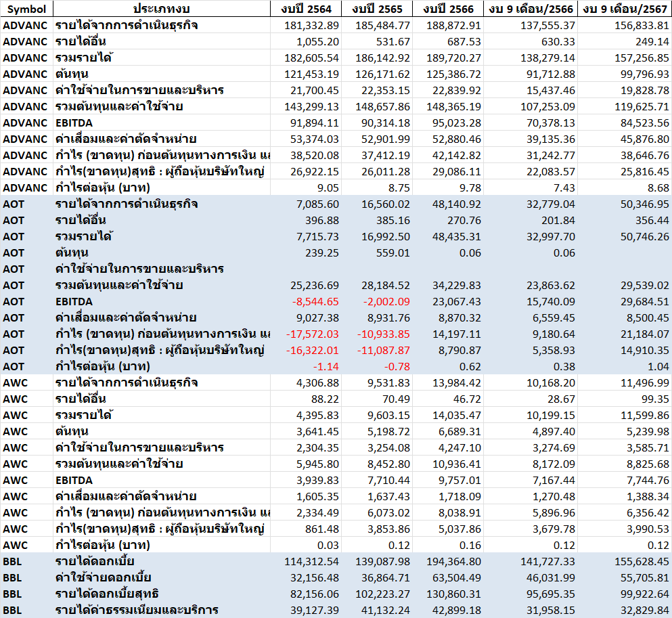Screen dimensions: 672x618
Task: Click ADVANC total revenue 189,720.27
Action: pyautogui.click(x=453, y=58)
